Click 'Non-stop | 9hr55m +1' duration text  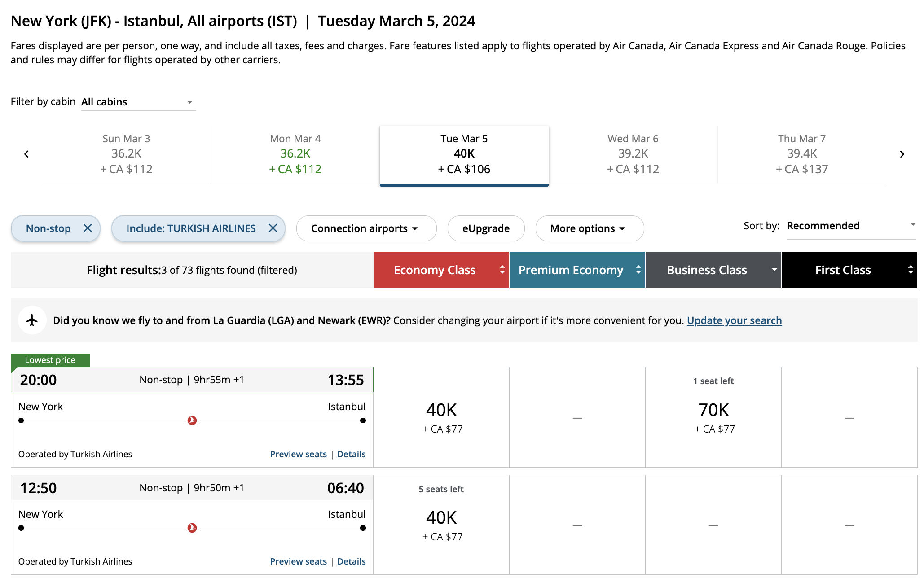coord(192,380)
